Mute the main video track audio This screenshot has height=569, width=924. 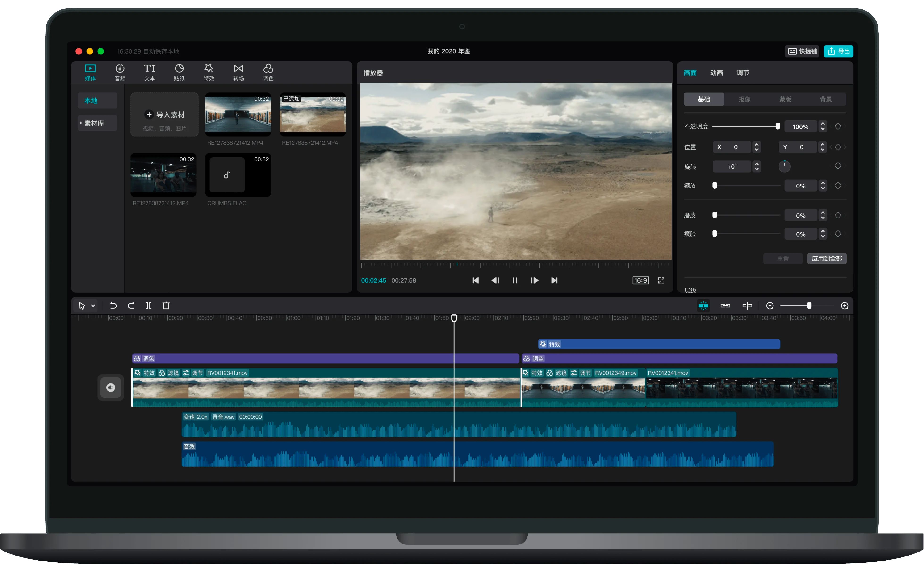[111, 387]
